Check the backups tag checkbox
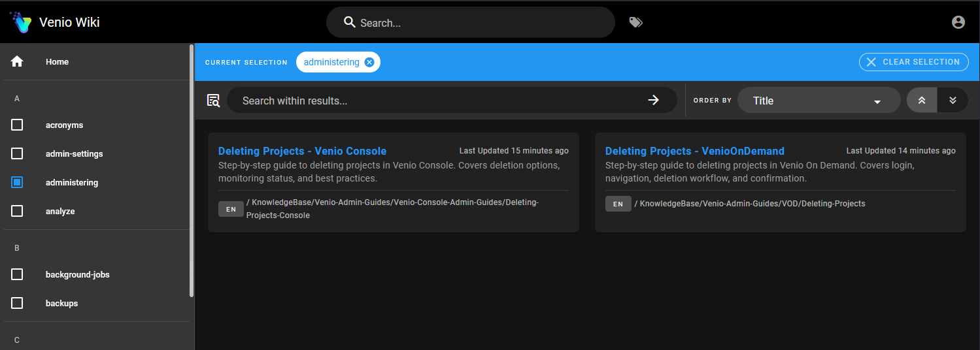Image resolution: width=980 pixels, height=350 pixels. click(17, 303)
